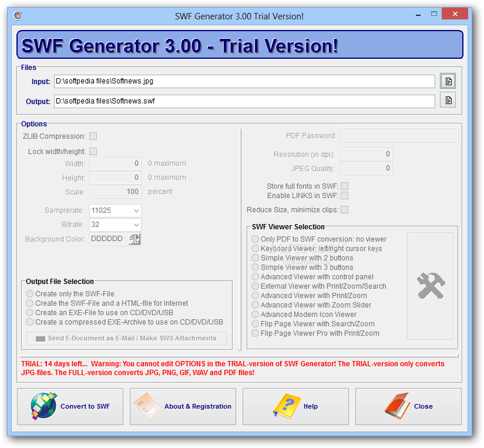Viewport: 484px width, 448px height.
Task: Click Send E-Document as E-Mail button
Action: (126, 338)
